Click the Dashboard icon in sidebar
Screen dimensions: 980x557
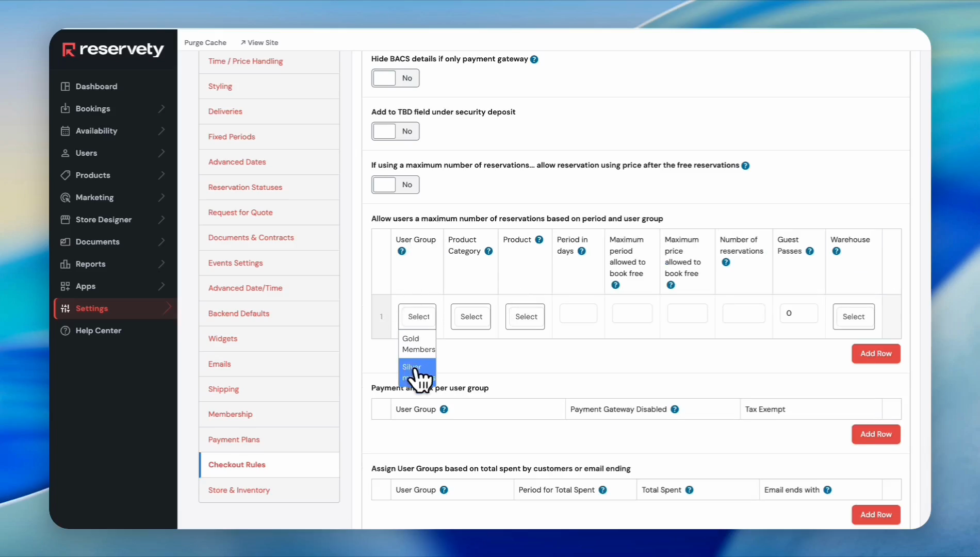coord(65,87)
